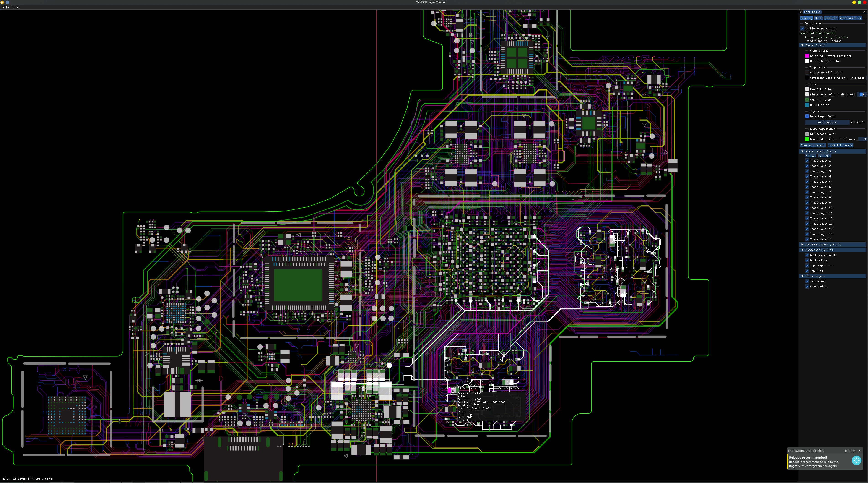Toggle the Top Pins checkbox
The width and height of the screenshot is (868, 483).
tap(807, 271)
